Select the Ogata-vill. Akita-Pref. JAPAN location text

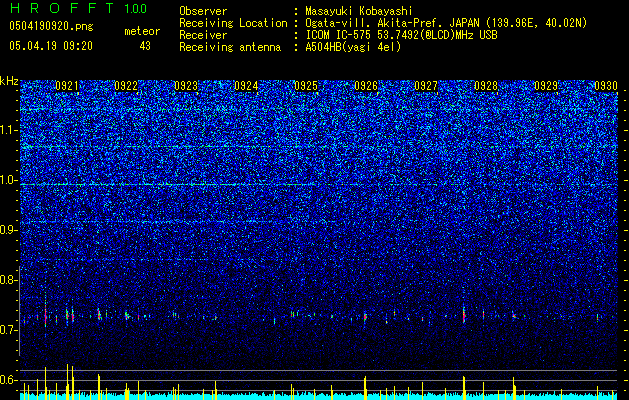click(x=446, y=23)
